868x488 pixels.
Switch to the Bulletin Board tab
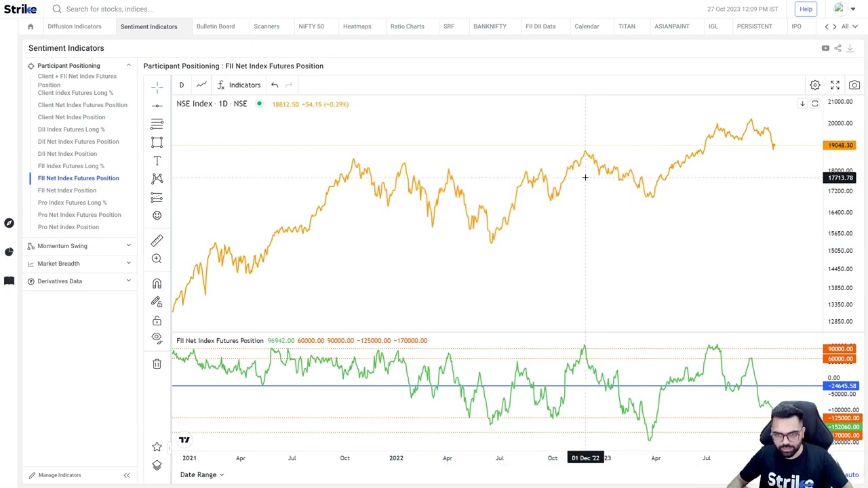pyautogui.click(x=216, y=26)
